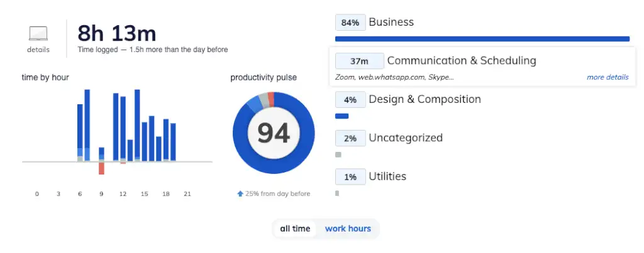Click the Design & Composition blue bar
This screenshot has height=253, width=644.
tap(341, 116)
